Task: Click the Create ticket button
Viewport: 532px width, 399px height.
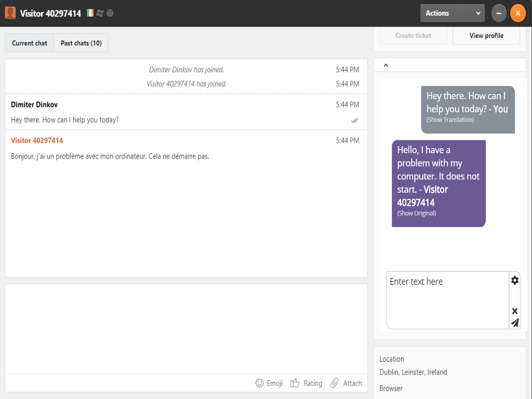Action: (x=413, y=36)
